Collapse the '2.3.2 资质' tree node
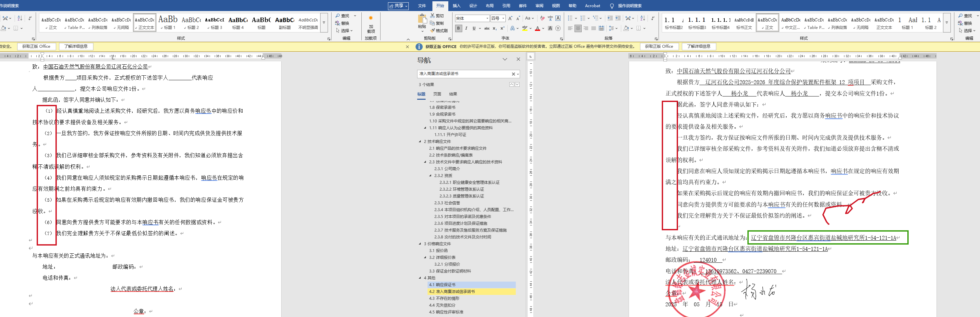980x317 pixels. (x=430, y=176)
